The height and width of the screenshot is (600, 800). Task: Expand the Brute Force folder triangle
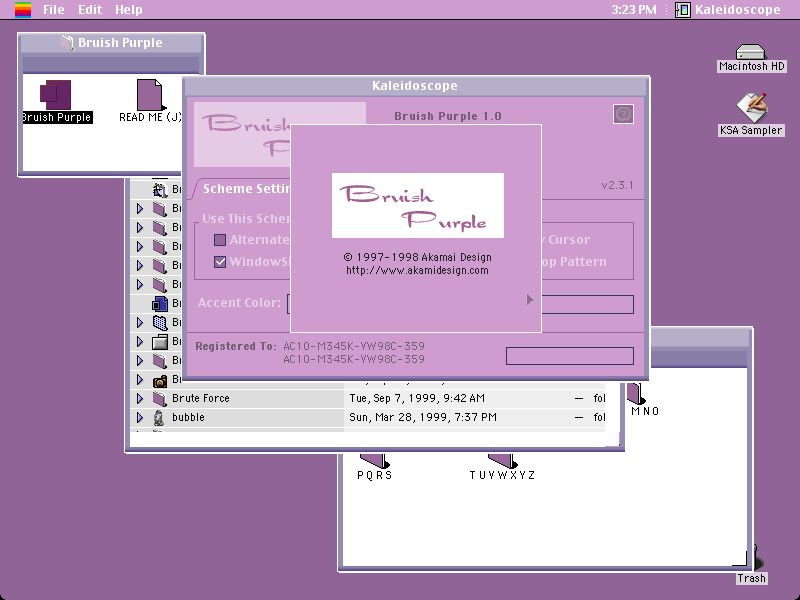click(x=140, y=398)
